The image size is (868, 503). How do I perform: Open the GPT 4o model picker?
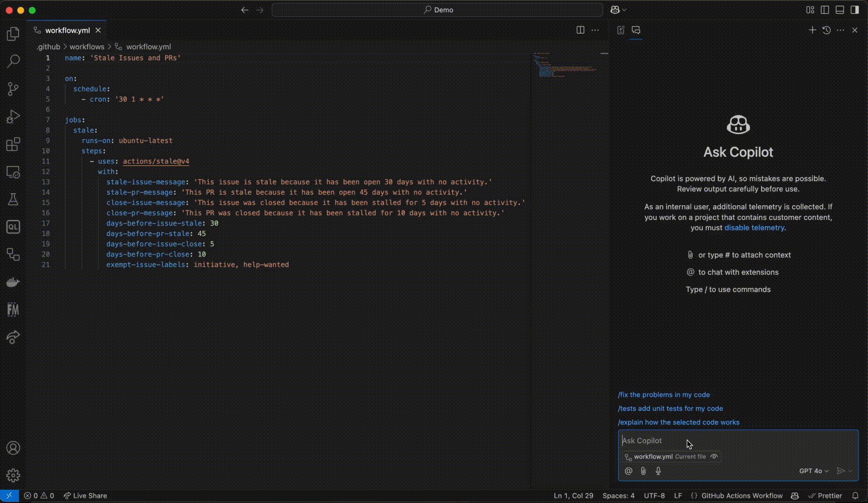pyautogui.click(x=814, y=471)
